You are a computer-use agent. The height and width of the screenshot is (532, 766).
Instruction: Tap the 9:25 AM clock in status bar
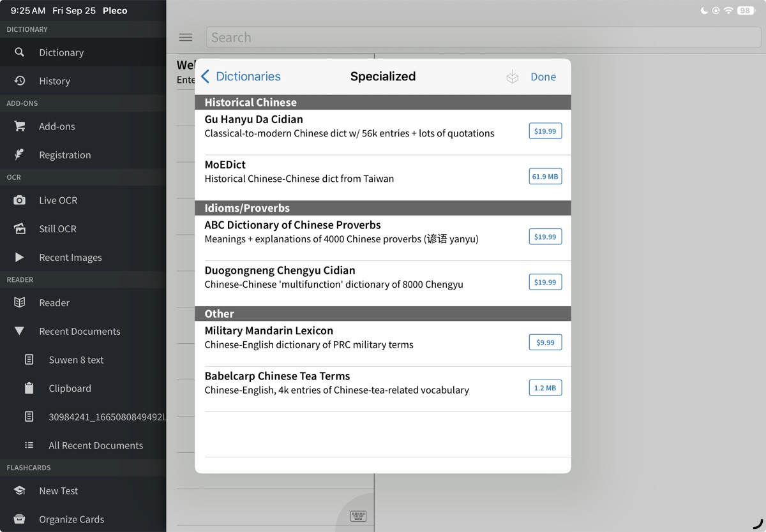pyautogui.click(x=28, y=11)
